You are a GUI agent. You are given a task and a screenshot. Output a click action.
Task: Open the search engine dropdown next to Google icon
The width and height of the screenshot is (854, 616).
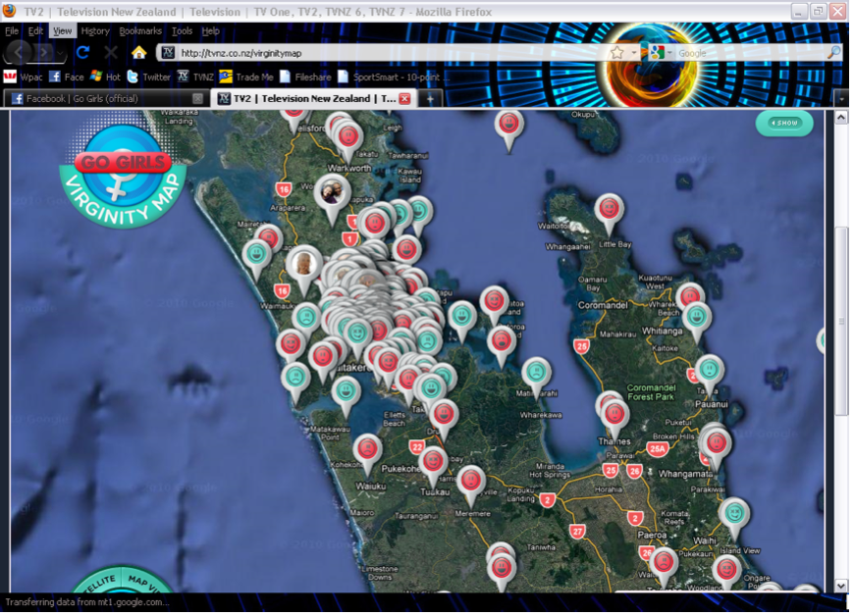[669, 53]
